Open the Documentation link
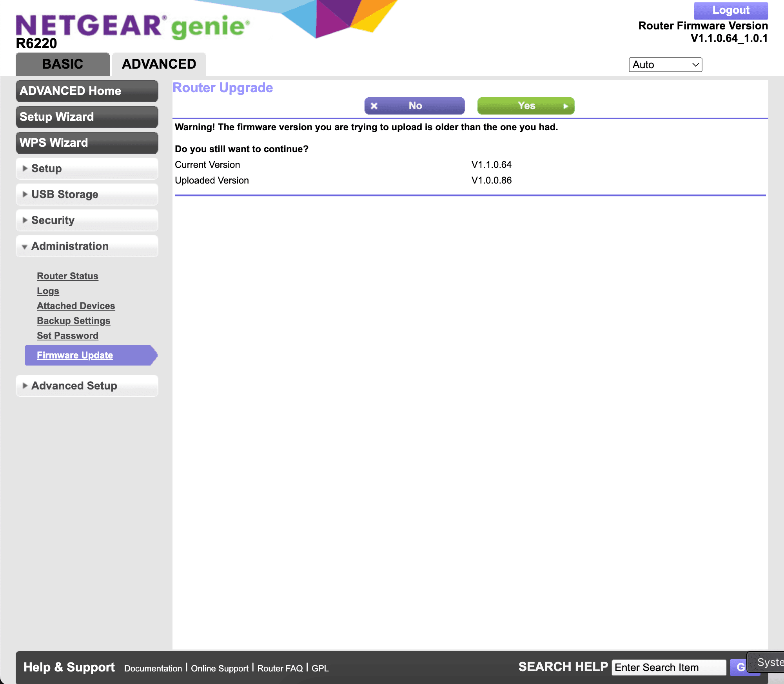The width and height of the screenshot is (784, 684). click(153, 668)
